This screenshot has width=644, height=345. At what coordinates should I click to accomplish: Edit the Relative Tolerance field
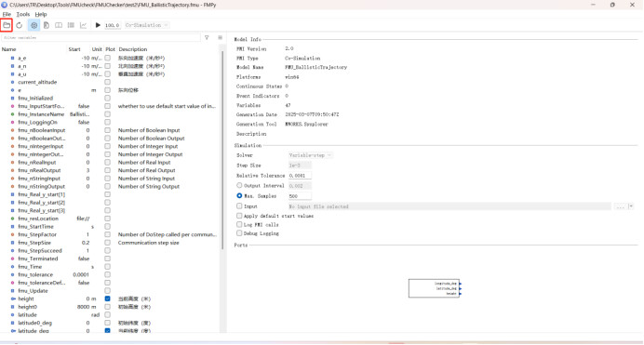point(300,176)
